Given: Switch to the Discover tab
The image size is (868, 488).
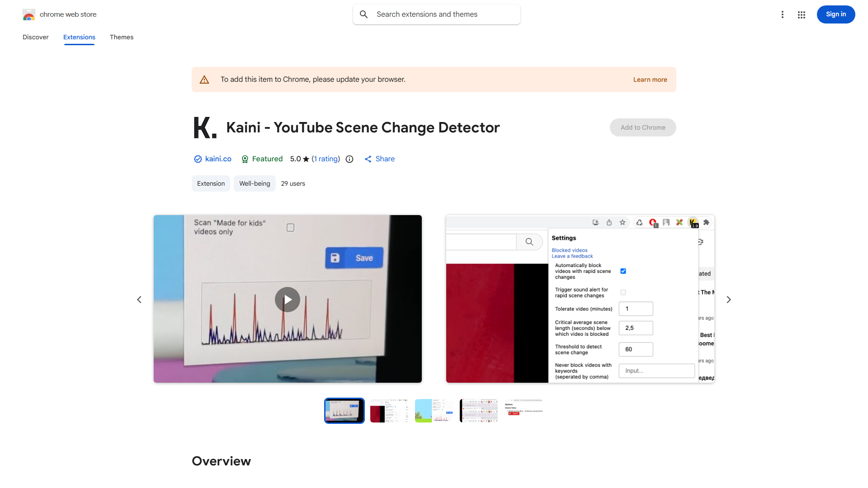Looking at the screenshot, I should point(36,37).
